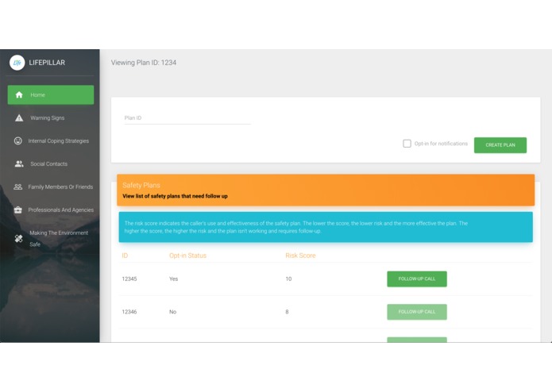Click the Home house icon
552x392 pixels.
coord(19,95)
